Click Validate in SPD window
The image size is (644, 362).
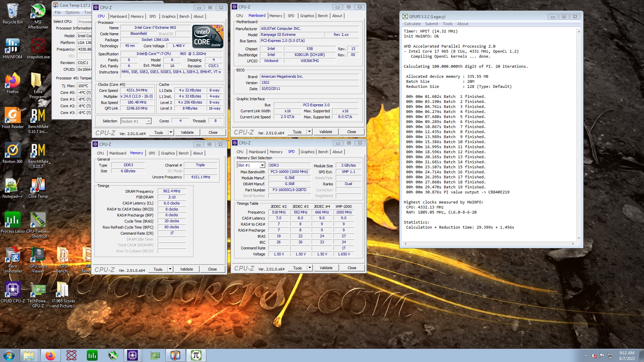pyautogui.click(x=326, y=268)
